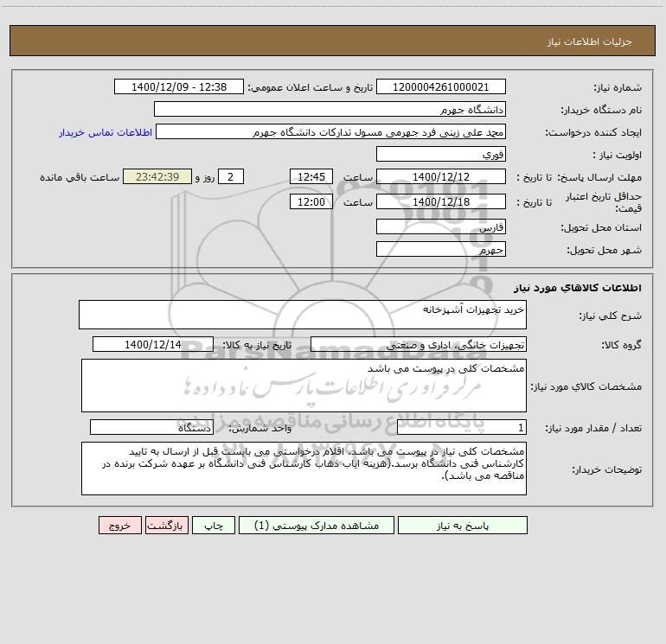Click the label ایجاد کننده درخواست

click(x=593, y=133)
